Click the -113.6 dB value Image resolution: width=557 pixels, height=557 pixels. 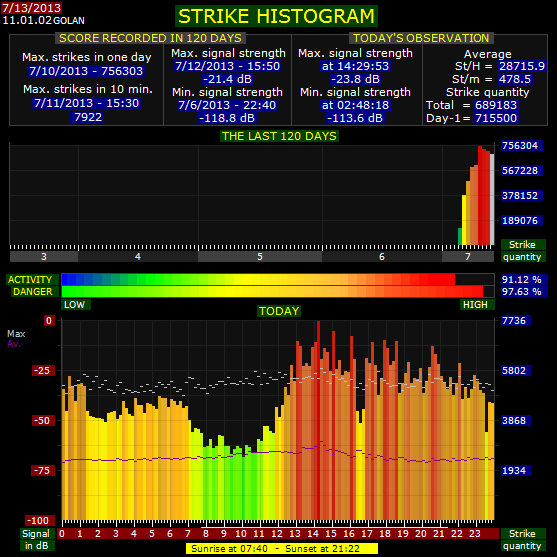point(355,118)
